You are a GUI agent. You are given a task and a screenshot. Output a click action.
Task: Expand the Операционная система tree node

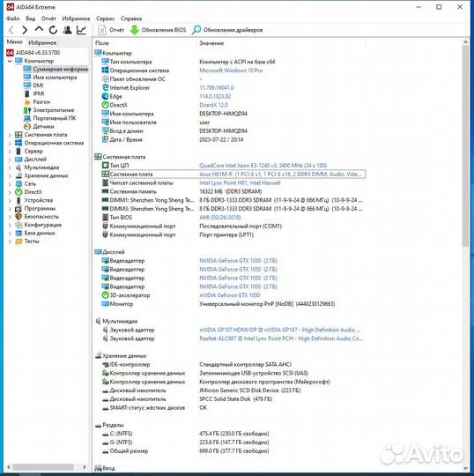pos(10,143)
